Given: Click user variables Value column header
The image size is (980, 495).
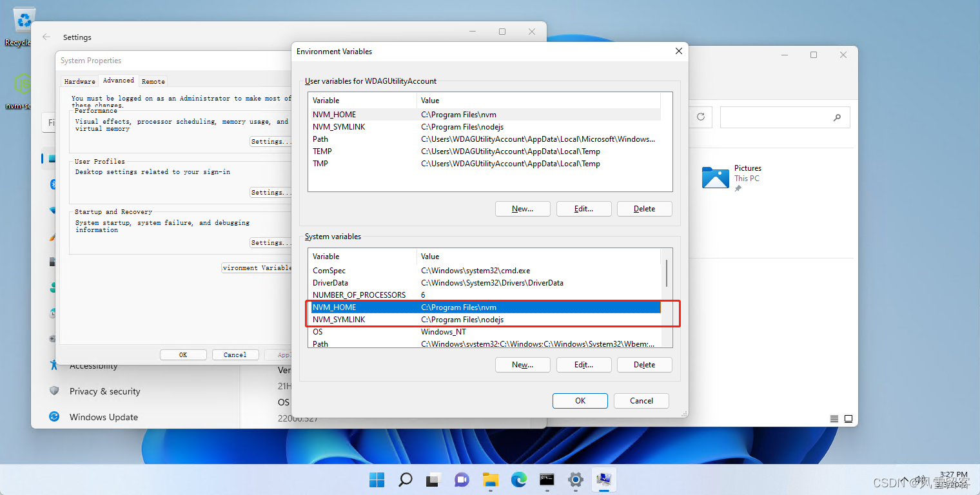Looking at the screenshot, I should (x=539, y=101).
